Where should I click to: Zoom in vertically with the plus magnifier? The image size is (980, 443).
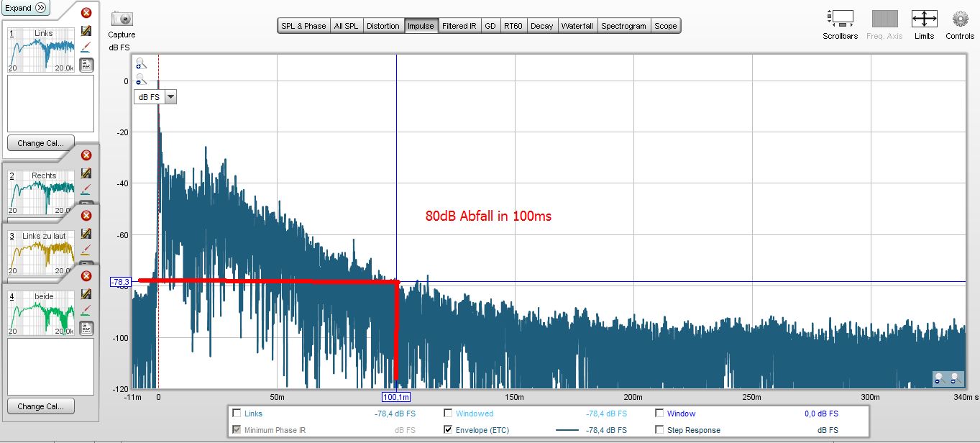pos(142,64)
